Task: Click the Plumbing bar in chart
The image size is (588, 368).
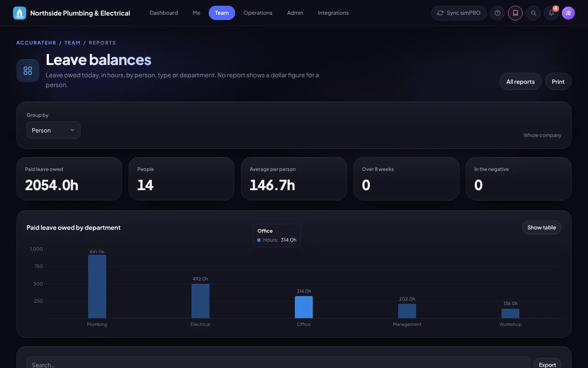Action: point(97,287)
